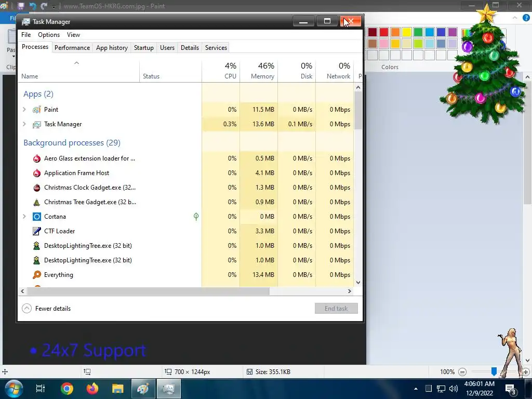Show hidden icons in system tray
532x399 pixels.
(416, 389)
